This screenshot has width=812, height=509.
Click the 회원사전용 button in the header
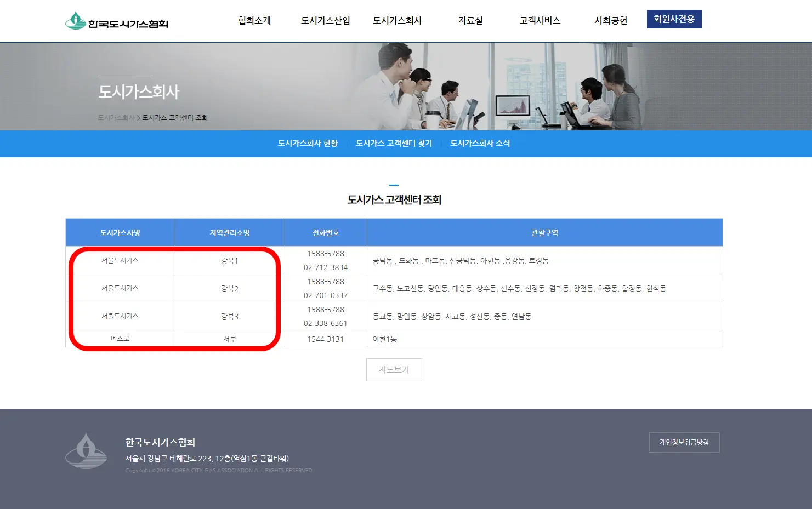[x=674, y=18]
